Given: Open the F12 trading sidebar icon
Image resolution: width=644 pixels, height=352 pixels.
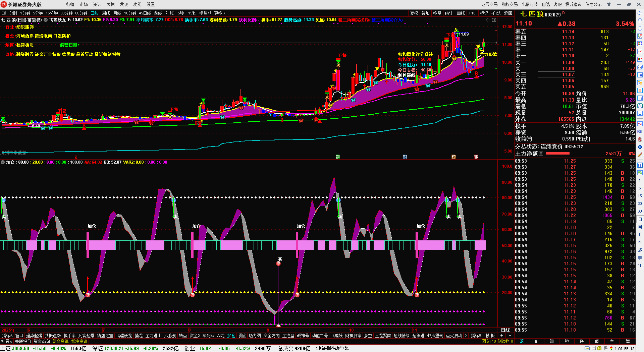Looking at the screenshot, I should click(x=640, y=98).
